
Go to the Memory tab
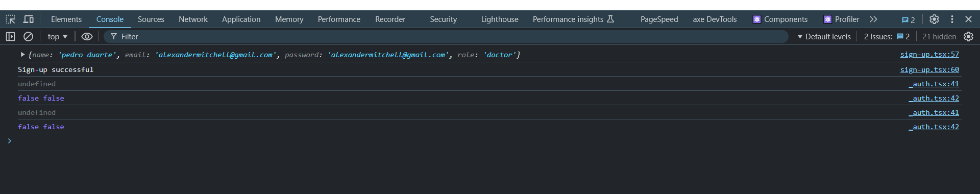pos(289,19)
